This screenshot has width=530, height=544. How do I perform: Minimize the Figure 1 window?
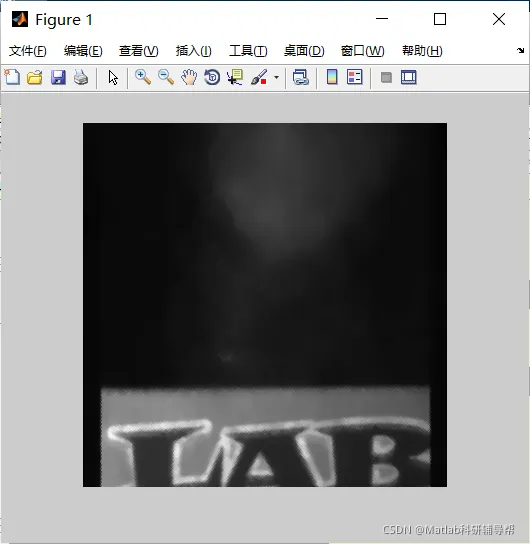tap(382, 19)
